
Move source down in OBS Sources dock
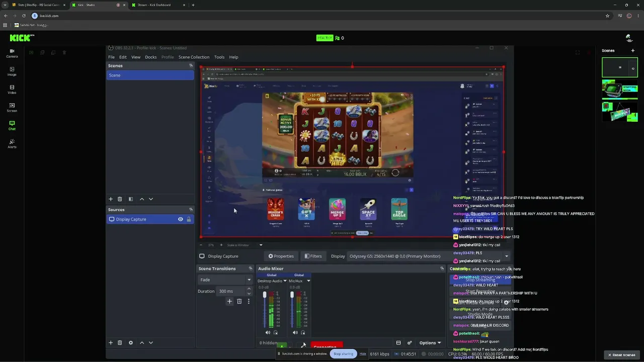tap(150, 343)
